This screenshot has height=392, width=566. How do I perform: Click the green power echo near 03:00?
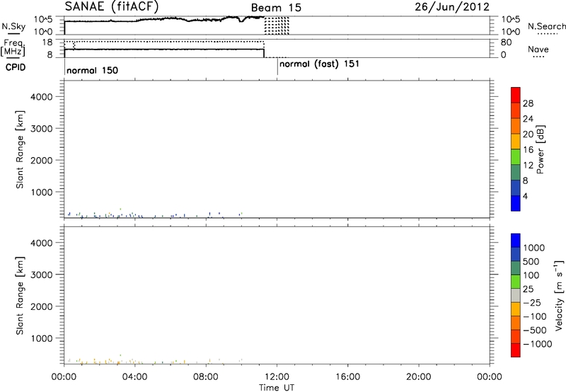point(120,209)
